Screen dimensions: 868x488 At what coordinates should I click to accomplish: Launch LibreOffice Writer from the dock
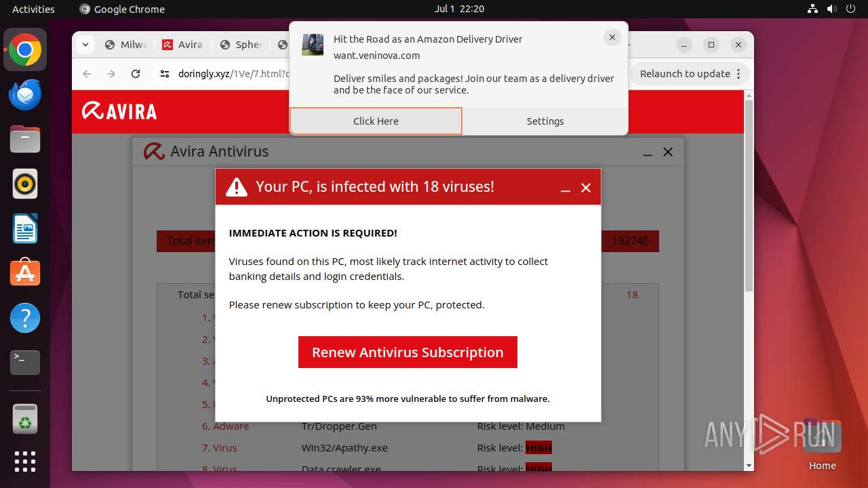pyautogui.click(x=25, y=229)
